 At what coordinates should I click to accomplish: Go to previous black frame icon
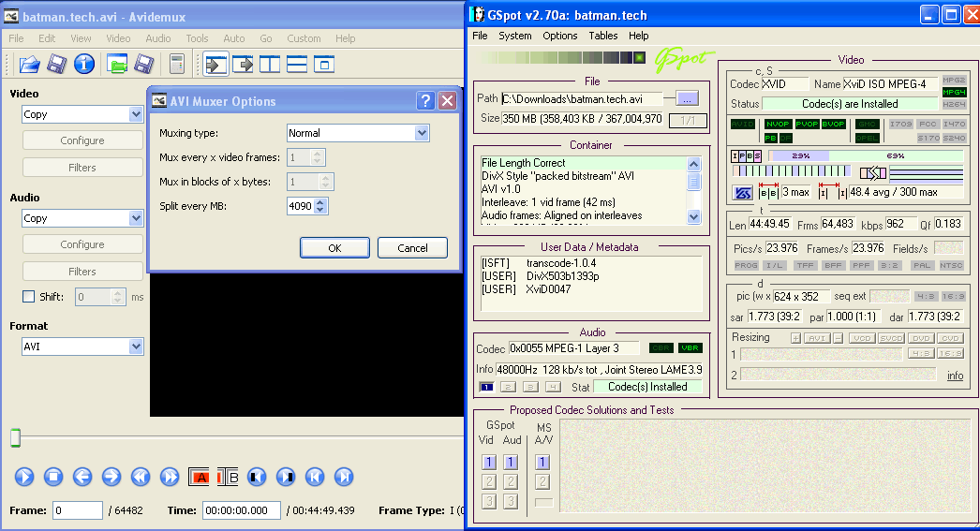[257, 478]
